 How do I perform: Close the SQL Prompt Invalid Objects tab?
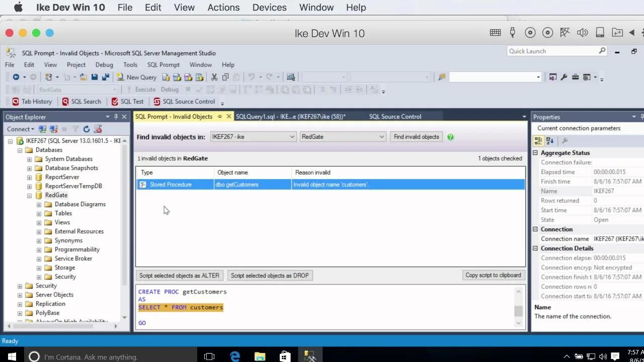(229, 117)
